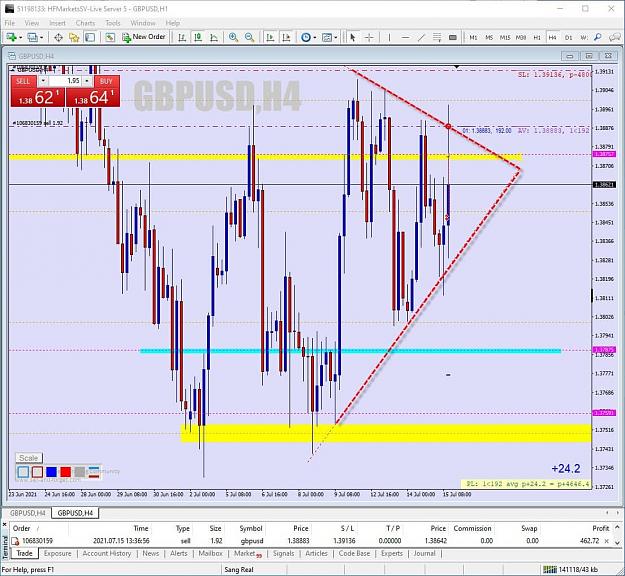Open the Navigator folder-star icon
The width and height of the screenshot is (625, 576).
click(x=74, y=37)
